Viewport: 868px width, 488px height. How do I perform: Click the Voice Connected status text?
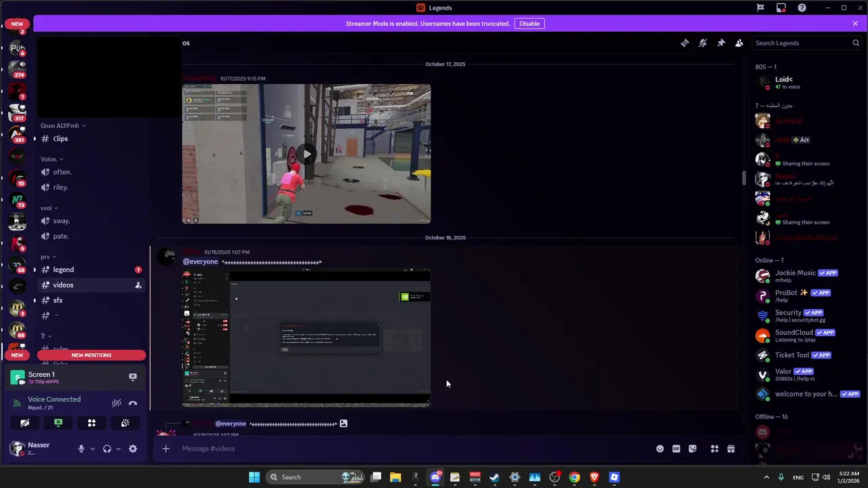54,399
